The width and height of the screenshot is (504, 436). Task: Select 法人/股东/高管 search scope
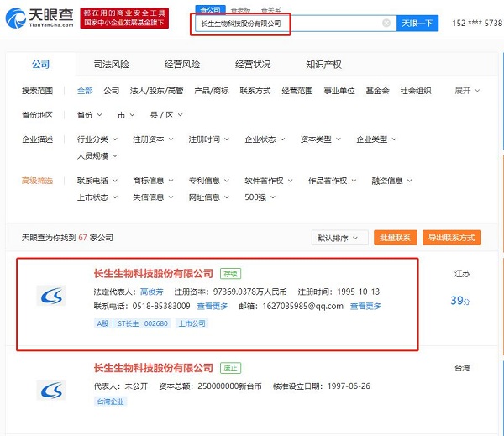click(x=156, y=91)
